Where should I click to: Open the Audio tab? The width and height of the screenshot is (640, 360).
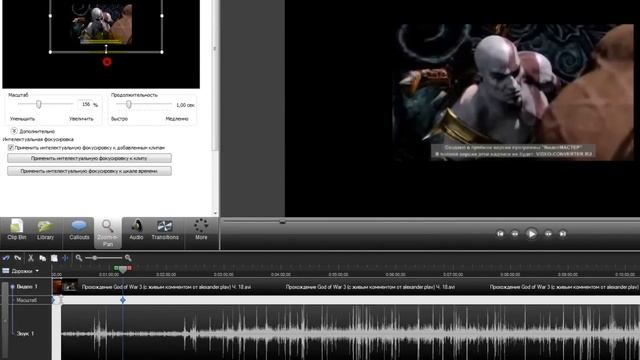136,230
